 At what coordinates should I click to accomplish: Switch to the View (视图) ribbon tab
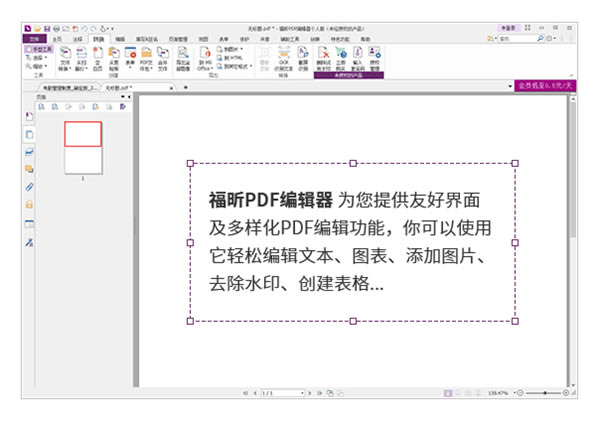pyautogui.click(x=203, y=39)
